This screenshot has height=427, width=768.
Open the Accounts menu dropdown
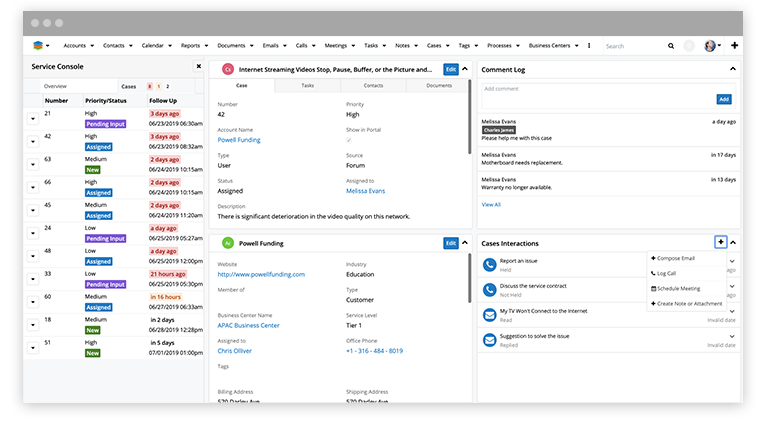[78, 46]
